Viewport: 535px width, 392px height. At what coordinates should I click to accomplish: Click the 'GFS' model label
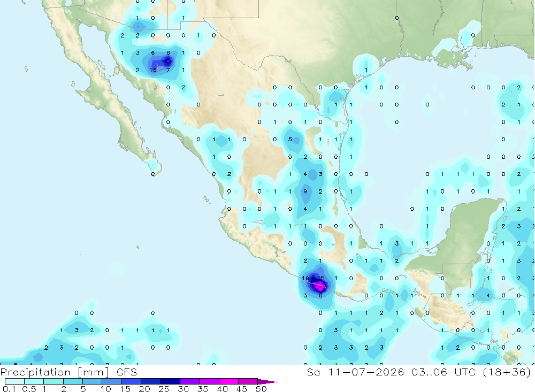pos(127,372)
